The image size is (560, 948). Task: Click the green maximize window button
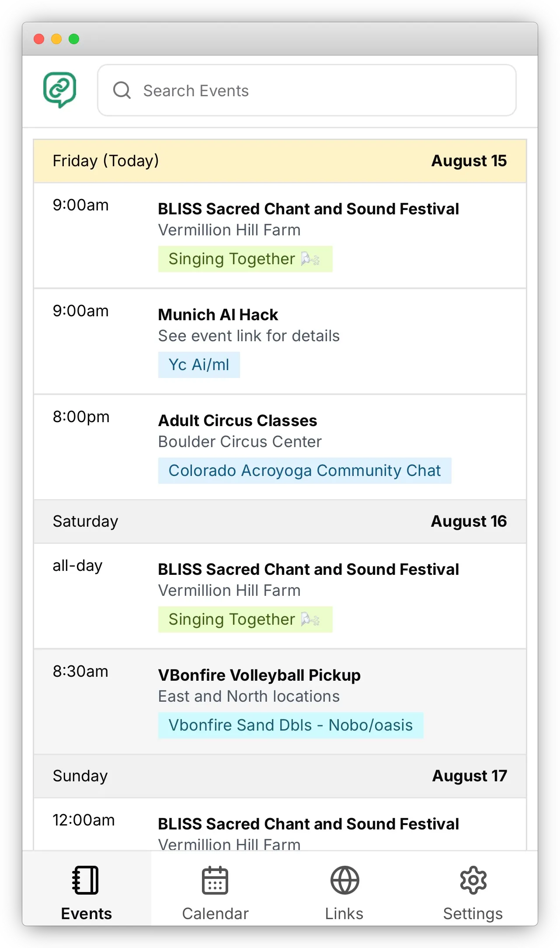coord(74,39)
